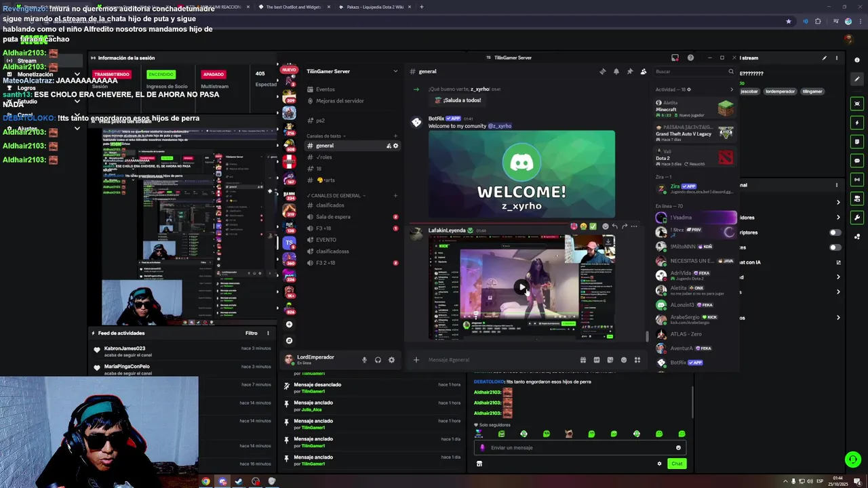This screenshot has height=488, width=868.
Task: Click green Chat send button
Action: coord(677,464)
